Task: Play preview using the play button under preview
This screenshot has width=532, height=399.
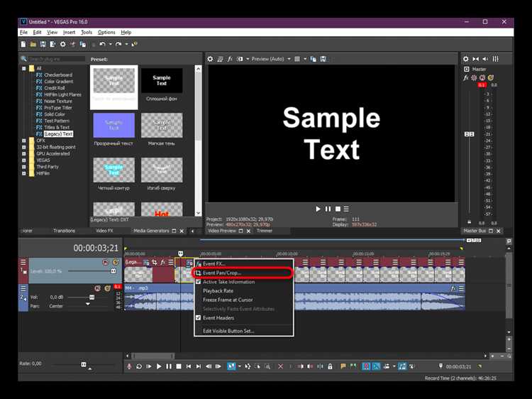Action: [x=318, y=209]
